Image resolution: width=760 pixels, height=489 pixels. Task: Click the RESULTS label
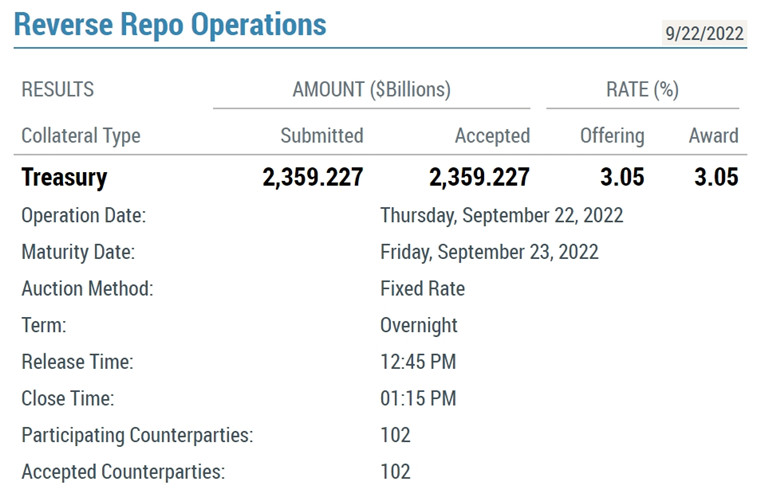[57, 89]
